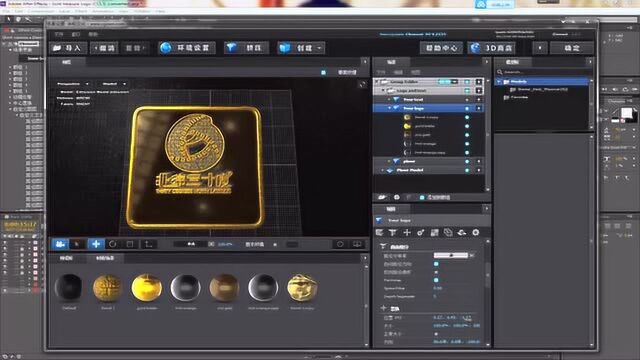Open the Perspective view dropdown
Screen dimensions: 640x360
(73, 84)
